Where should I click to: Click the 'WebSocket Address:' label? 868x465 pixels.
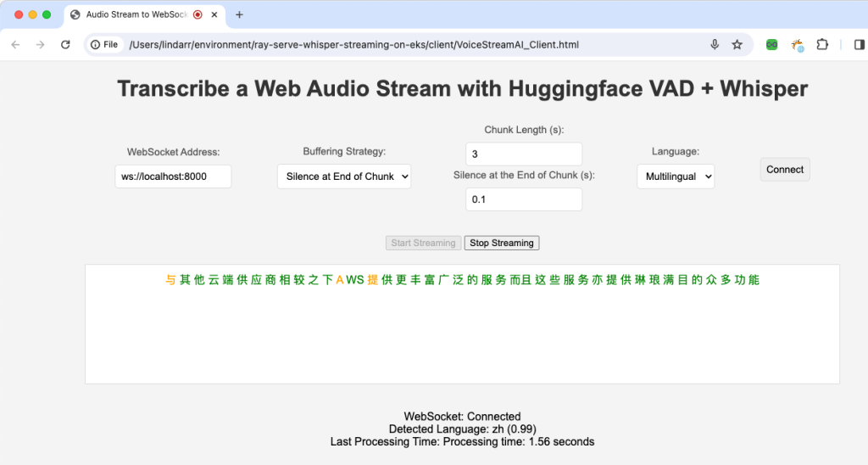click(x=173, y=152)
